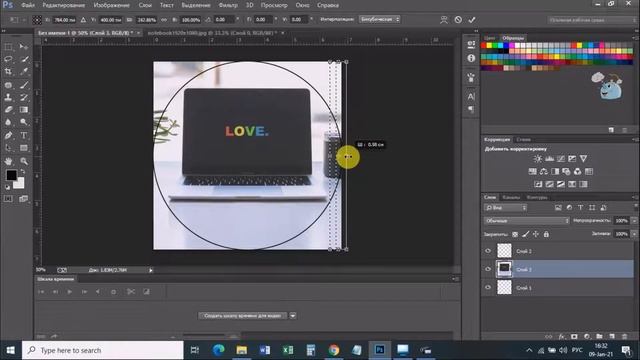
Task: Create a new group folder icon
Action: coord(599,336)
